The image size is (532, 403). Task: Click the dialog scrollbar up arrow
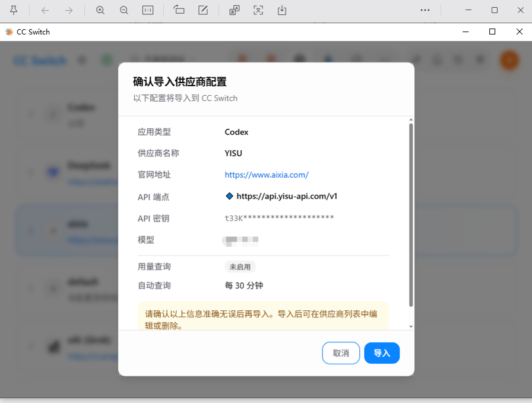pos(411,120)
